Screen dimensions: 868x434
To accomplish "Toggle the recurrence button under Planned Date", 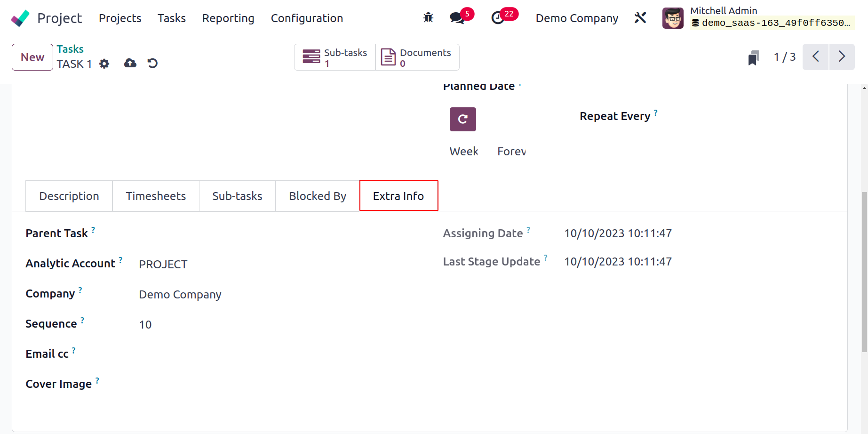I will [462, 119].
